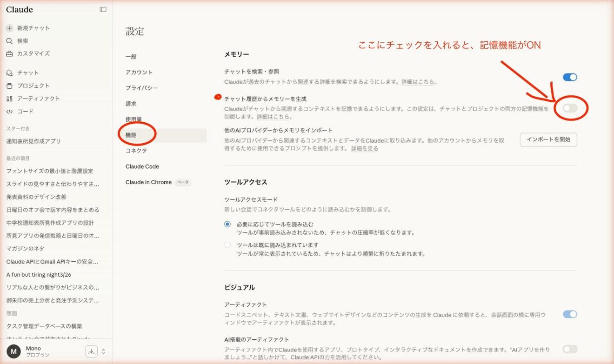This screenshot has height=364, width=614.
Task: Open the プライバシー settings tab
Action: pos(141,88)
